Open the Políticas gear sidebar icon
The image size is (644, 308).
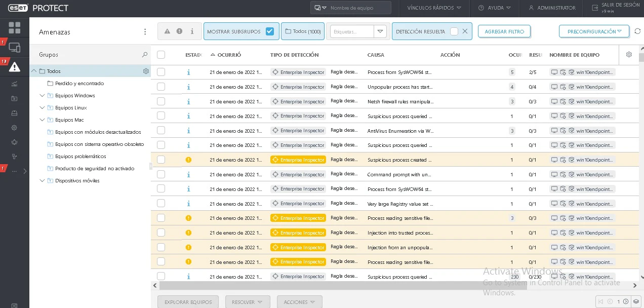click(x=14, y=128)
